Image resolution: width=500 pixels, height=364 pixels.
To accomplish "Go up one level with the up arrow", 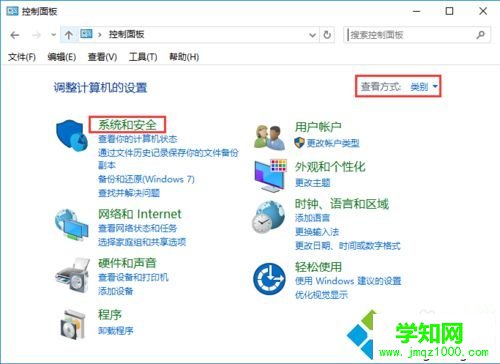I will 69,35.
